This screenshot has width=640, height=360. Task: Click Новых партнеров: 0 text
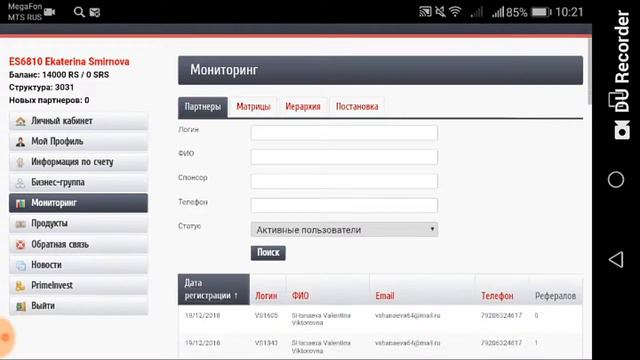(49, 100)
